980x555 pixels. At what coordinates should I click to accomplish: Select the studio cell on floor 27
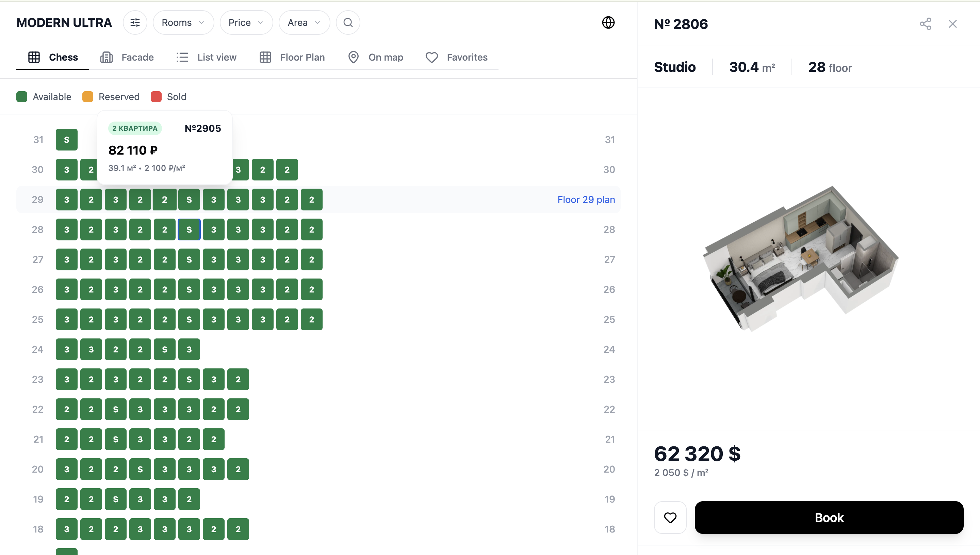click(189, 259)
